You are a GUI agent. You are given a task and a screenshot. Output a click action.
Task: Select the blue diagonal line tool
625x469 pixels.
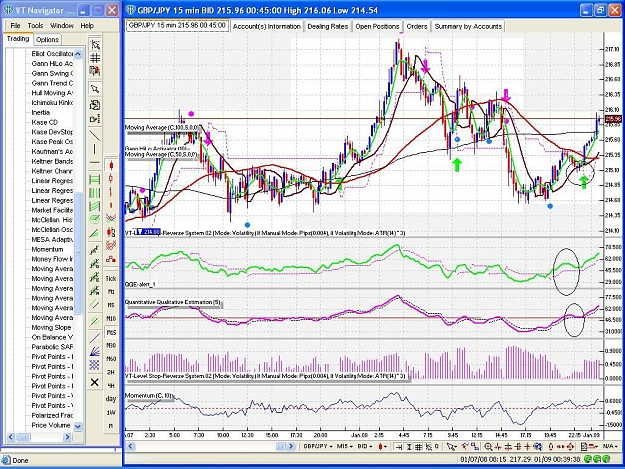click(95, 338)
